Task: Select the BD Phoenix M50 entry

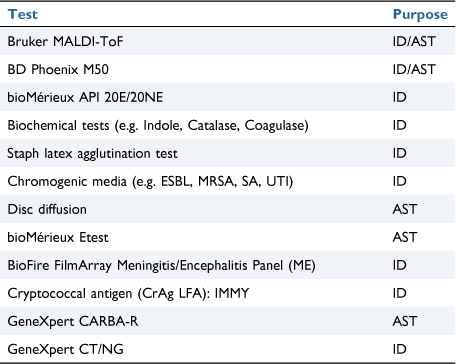Action: point(58,69)
